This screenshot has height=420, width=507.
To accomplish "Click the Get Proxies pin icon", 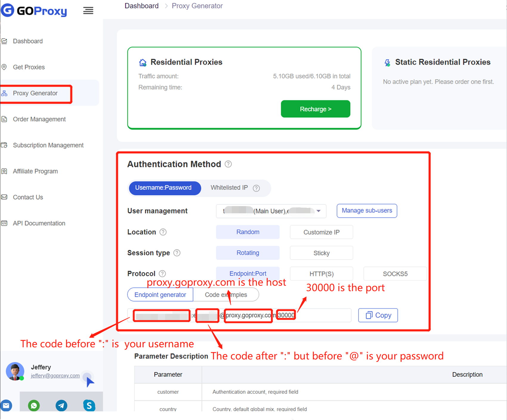I will tap(4, 67).
